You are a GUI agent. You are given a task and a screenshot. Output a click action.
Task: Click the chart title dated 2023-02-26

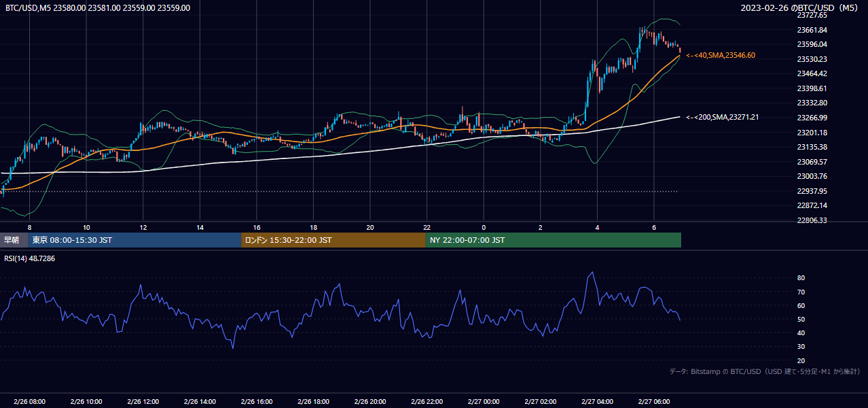[799, 8]
